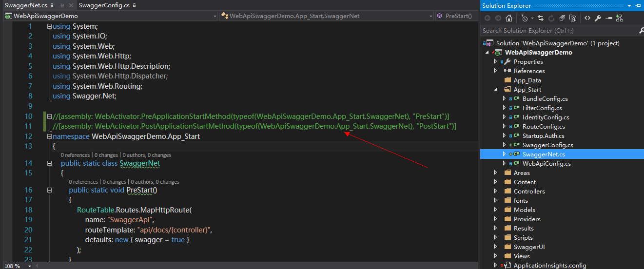Collapse the using directives outlining at line 1
Screen dimensions: 644x269
click(50, 26)
